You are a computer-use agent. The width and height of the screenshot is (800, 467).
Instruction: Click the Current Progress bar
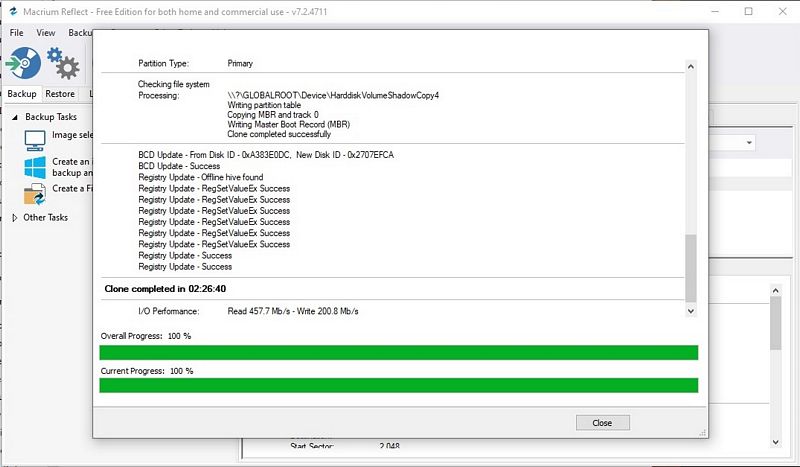pos(398,385)
